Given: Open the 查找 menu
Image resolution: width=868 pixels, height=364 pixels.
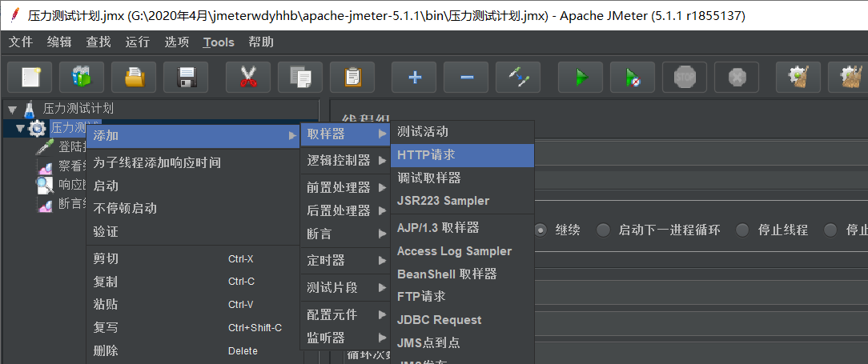Looking at the screenshot, I should [98, 42].
